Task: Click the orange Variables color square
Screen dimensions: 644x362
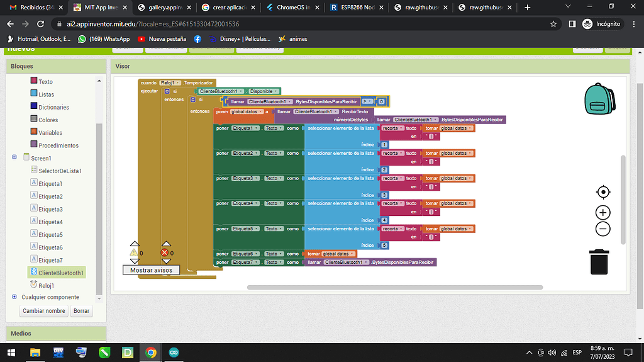Action: (34, 132)
